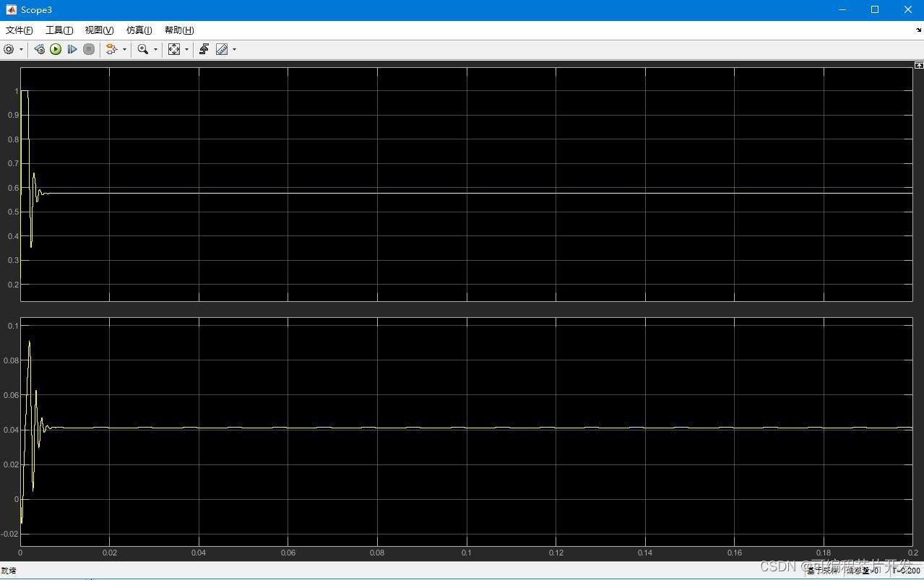The height and width of the screenshot is (580, 924).
Task: Open the 仿真(I) menu
Action: (x=139, y=30)
